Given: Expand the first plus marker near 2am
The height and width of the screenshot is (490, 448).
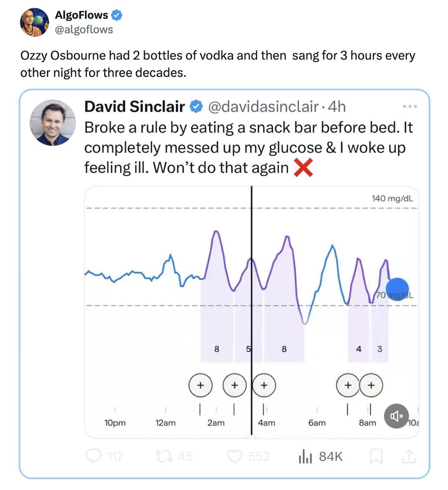Looking at the screenshot, I should (201, 385).
